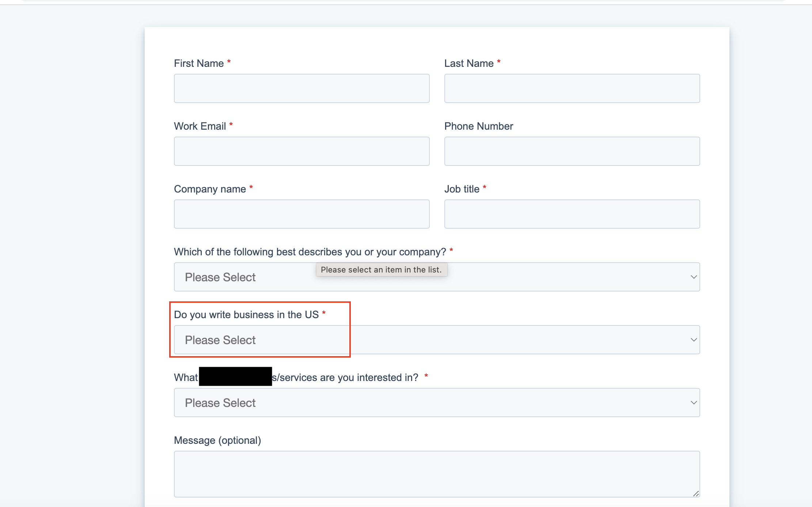812x507 pixels.
Task: Click the redacted black box in services question
Action: pos(235,377)
